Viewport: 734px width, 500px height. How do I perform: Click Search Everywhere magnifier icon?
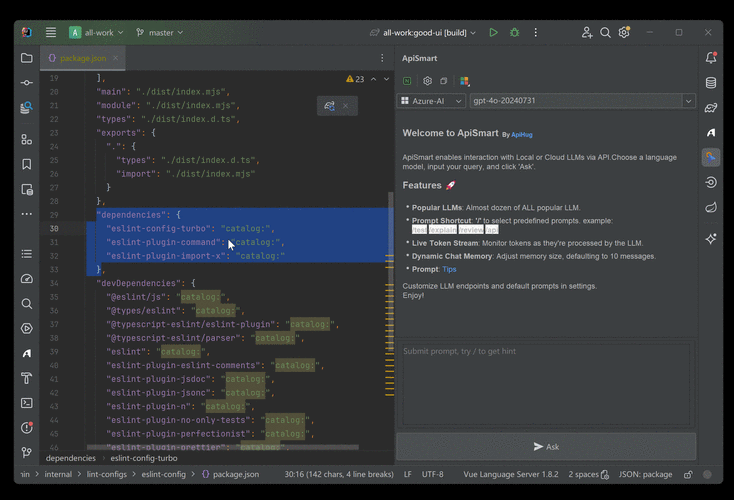tap(605, 32)
